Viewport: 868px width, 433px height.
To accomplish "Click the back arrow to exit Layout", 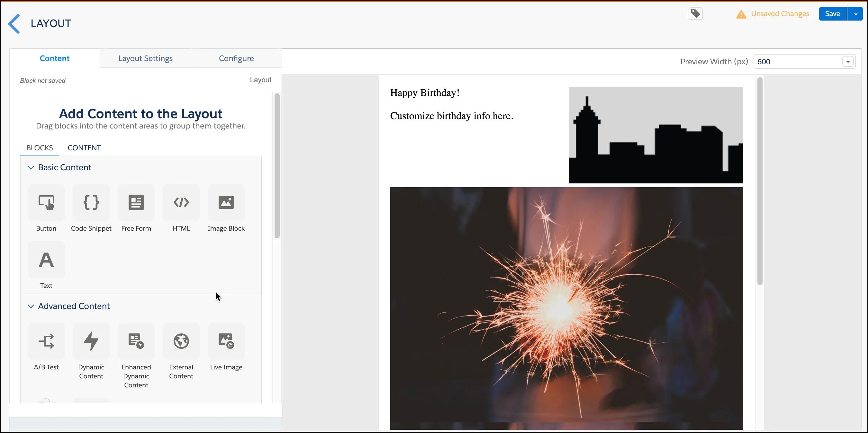I will coord(14,23).
